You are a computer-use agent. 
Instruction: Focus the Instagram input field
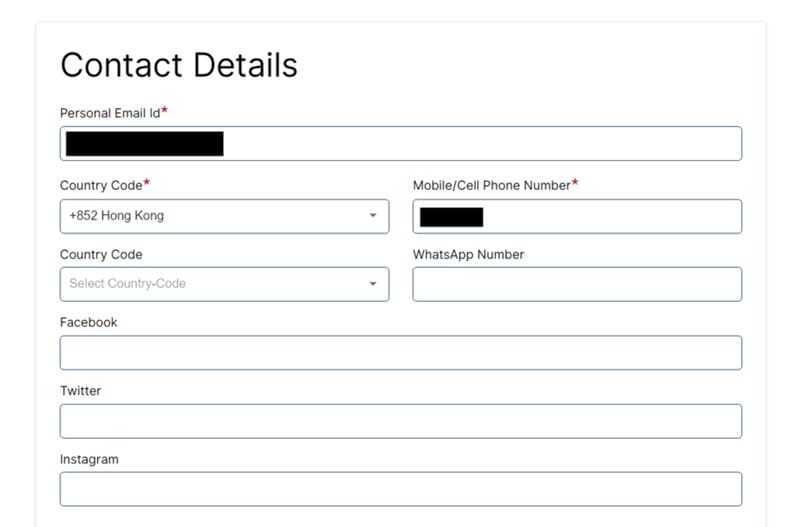coord(401,489)
